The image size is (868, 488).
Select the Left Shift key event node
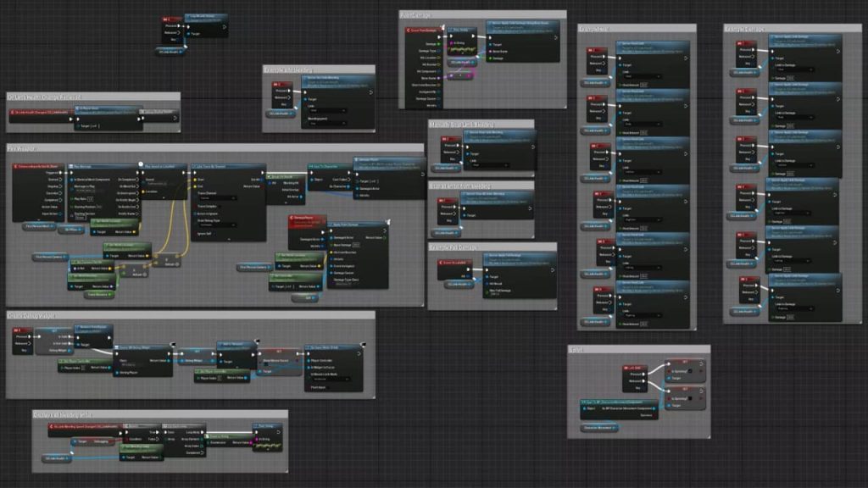click(634, 379)
